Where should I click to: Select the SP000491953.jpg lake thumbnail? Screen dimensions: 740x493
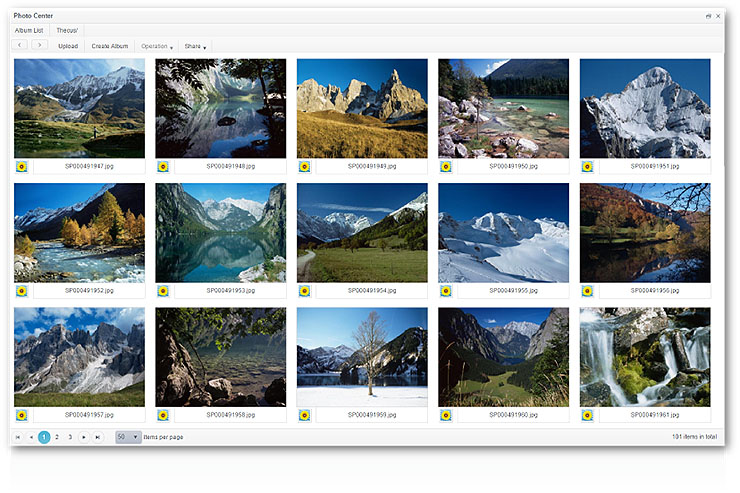(x=220, y=232)
